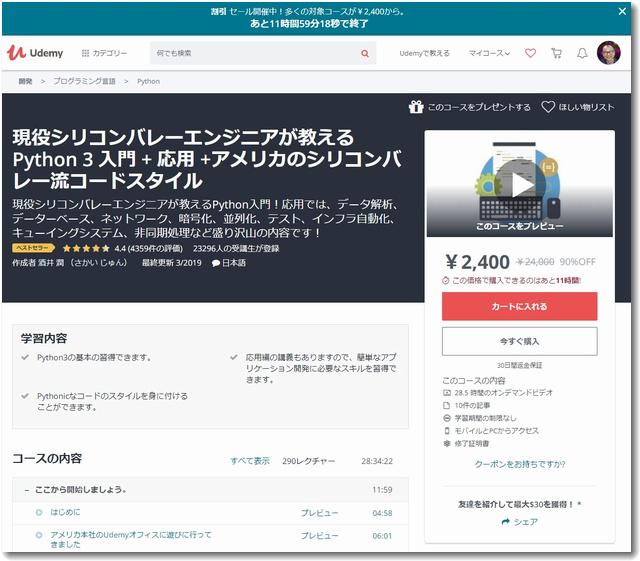Open the Udemyで教える link

[424, 53]
